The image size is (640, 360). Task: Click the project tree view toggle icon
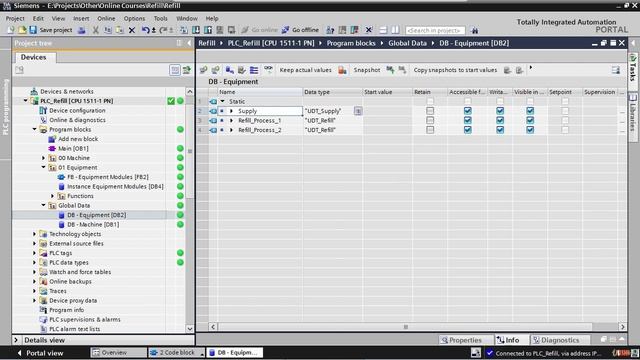click(175, 70)
